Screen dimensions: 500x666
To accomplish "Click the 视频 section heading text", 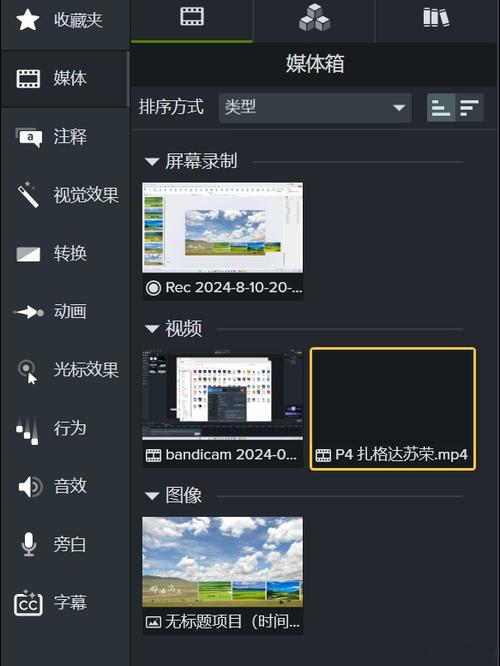I will 184,329.
